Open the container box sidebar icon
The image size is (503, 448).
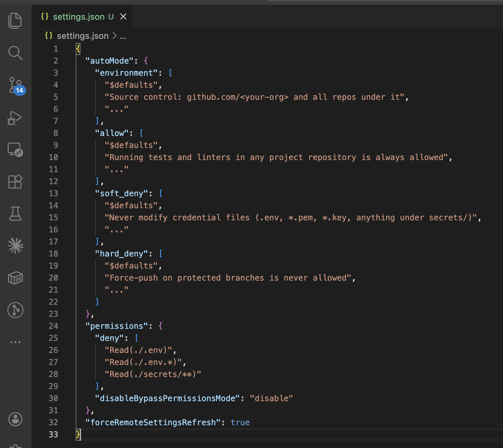pyautogui.click(x=15, y=278)
